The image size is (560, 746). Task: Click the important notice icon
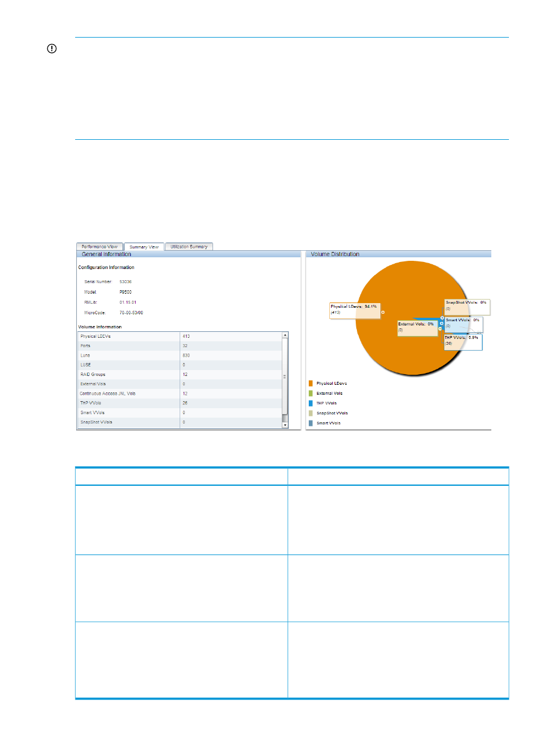click(52, 49)
